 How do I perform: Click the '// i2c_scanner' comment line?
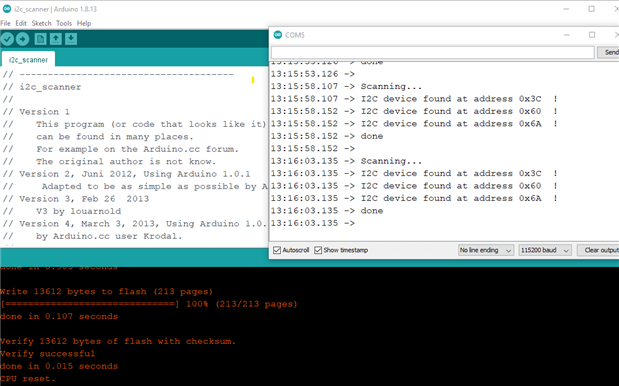[x=42, y=87]
